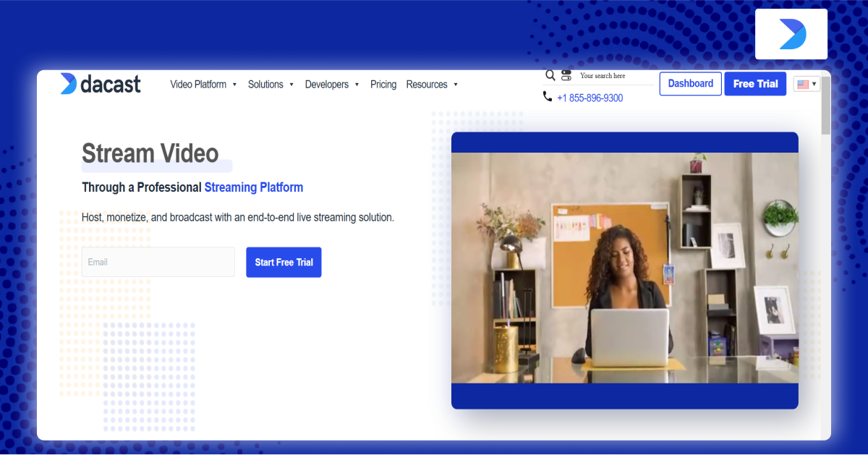Click the phone icon beside the number
The image size is (868, 455).
pyautogui.click(x=548, y=97)
